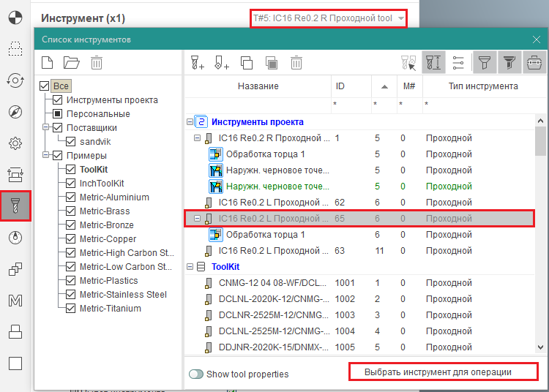
Task: Toggle the sandvik supplier checkbox
Action: point(71,142)
